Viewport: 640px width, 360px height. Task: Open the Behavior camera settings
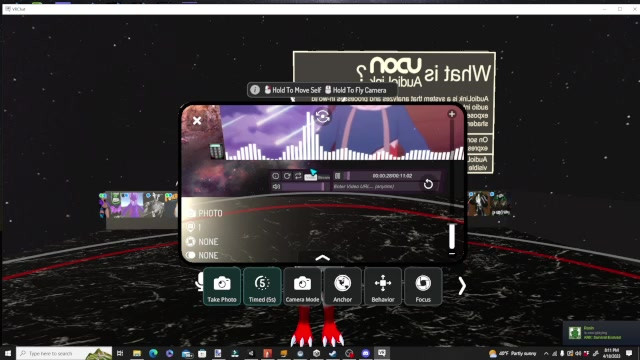point(382,287)
